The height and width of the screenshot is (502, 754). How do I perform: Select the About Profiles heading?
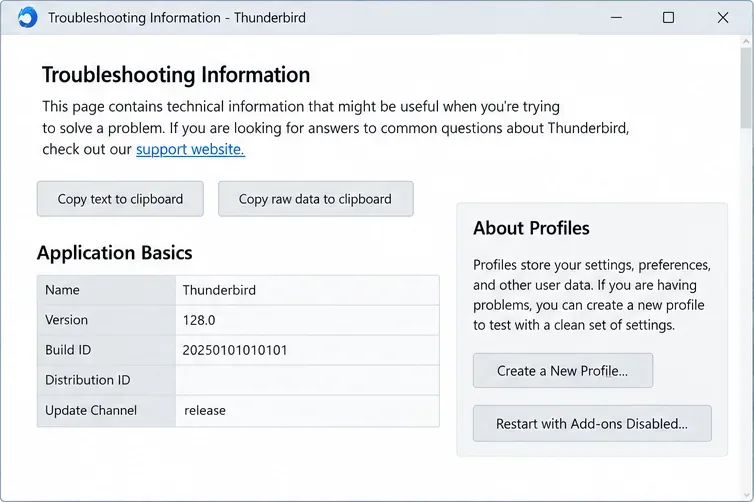pos(531,228)
